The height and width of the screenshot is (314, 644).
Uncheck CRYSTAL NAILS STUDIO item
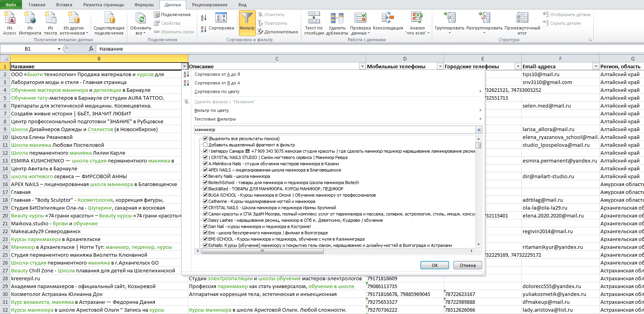point(205,157)
